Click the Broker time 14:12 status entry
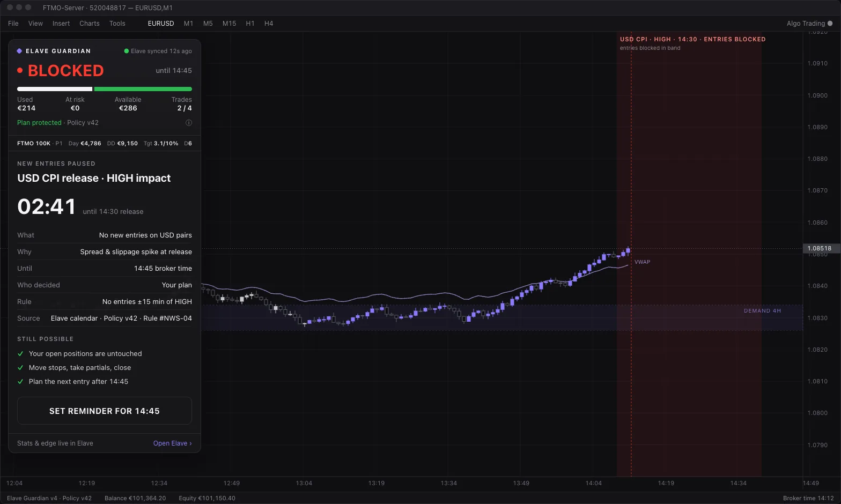The height and width of the screenshot is (504, 841). (808, 498)
